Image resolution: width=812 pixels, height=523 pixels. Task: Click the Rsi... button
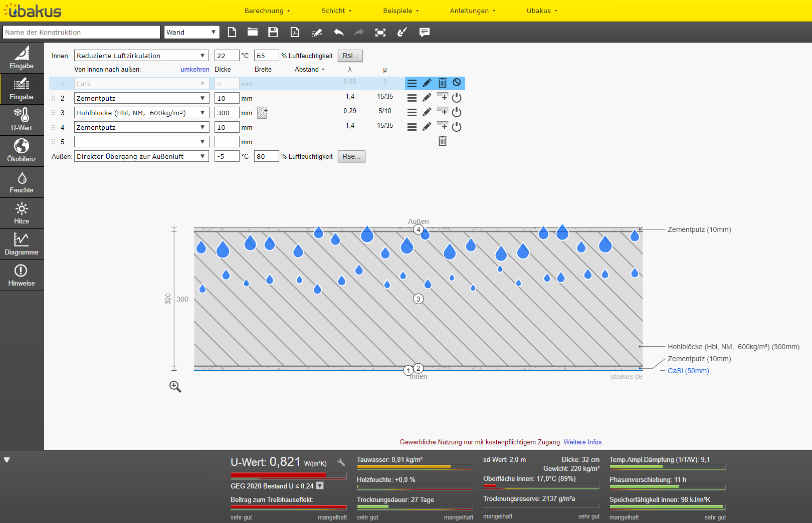pyautogui.click(x=350, y=56)
